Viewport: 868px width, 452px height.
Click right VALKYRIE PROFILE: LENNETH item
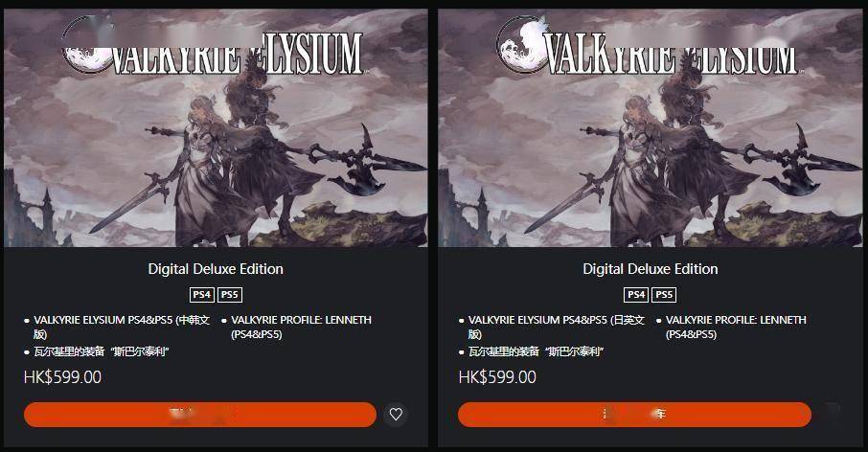736,327
